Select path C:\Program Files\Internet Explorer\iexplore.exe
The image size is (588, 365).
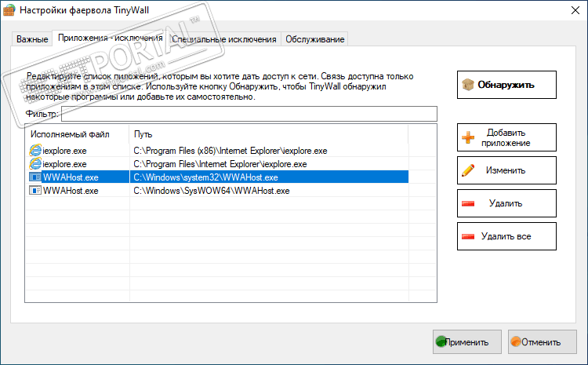point(220,164)
